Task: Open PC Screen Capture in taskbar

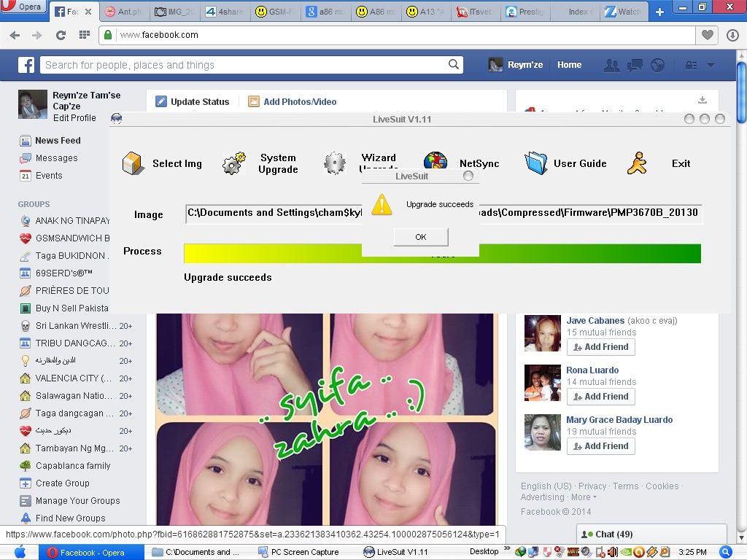Action: coord(298,552)
